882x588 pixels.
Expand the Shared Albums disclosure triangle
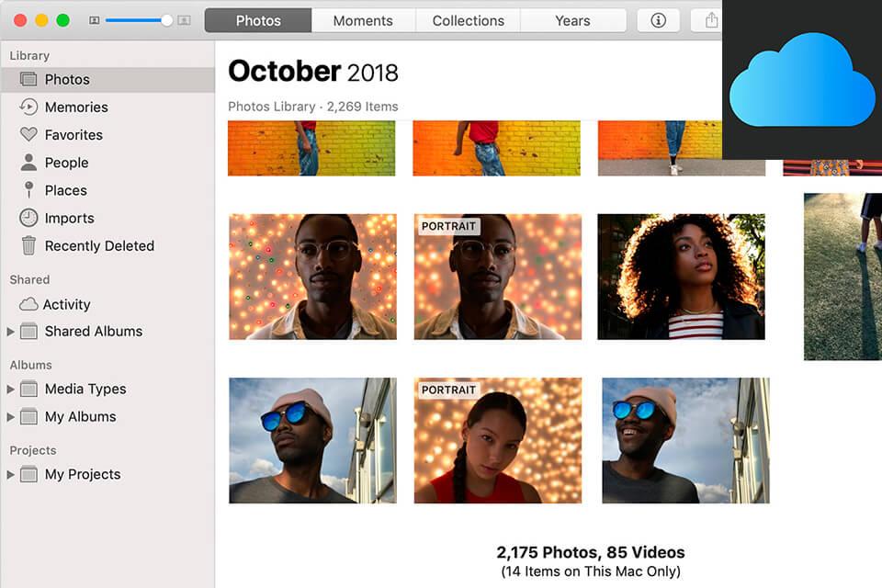[x=10, y=332]
